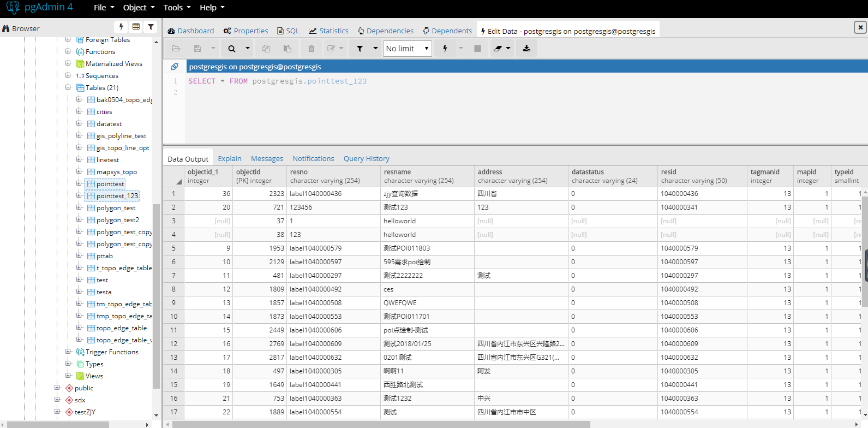Open the Messages output tab
The image size is (868, 428).
pos(267,158)
